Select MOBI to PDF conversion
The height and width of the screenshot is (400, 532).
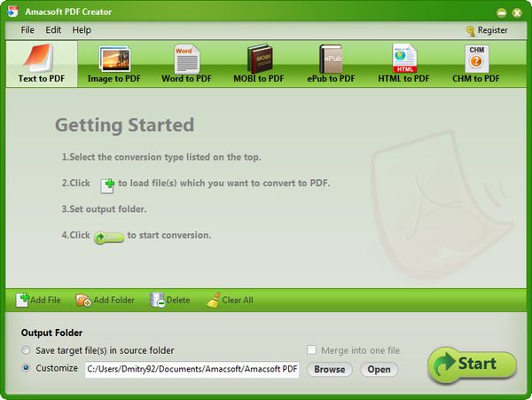(259, 64)
